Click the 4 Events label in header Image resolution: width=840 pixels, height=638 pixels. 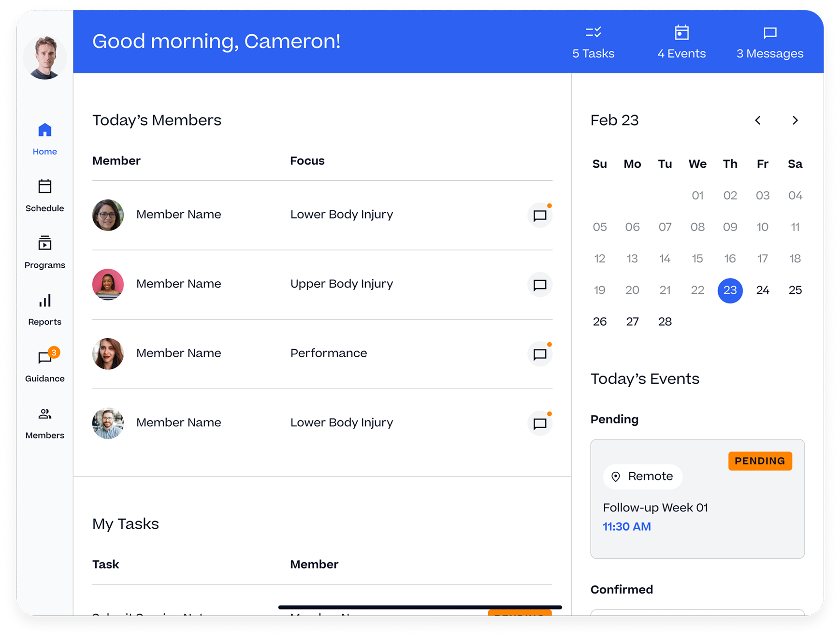pos(681,54)
